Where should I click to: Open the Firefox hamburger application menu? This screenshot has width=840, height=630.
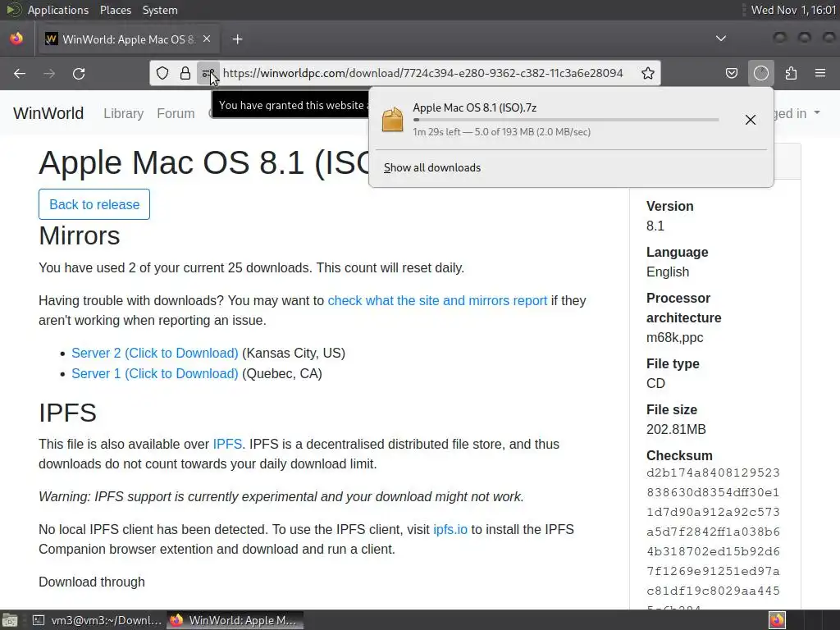820,73
